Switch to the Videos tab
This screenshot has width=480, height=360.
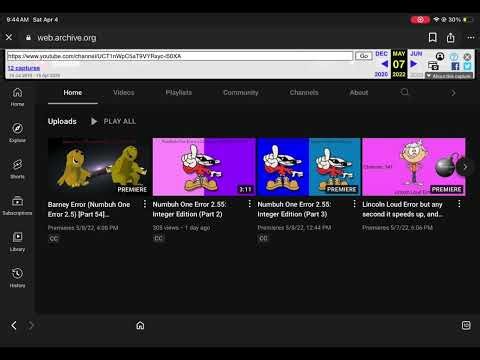[124, 93]
